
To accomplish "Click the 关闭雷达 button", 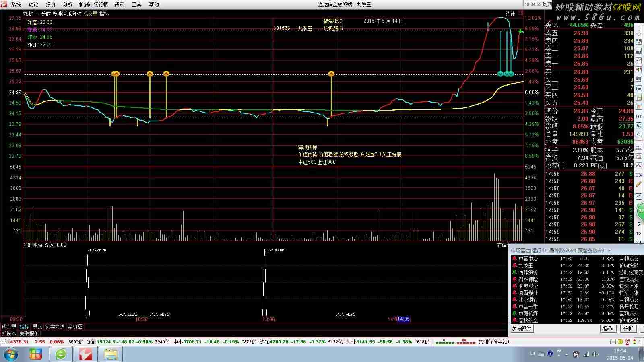I will click(x=522, y=329).
